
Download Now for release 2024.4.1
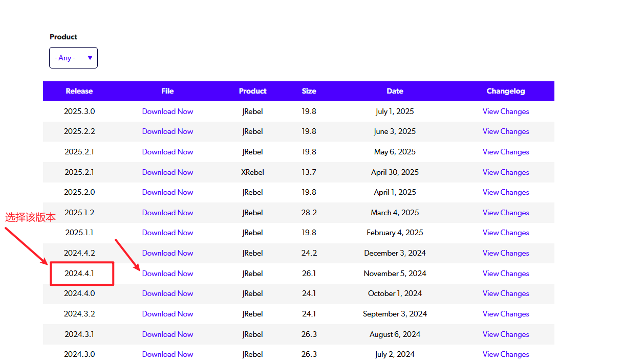(x=167, y=274)
